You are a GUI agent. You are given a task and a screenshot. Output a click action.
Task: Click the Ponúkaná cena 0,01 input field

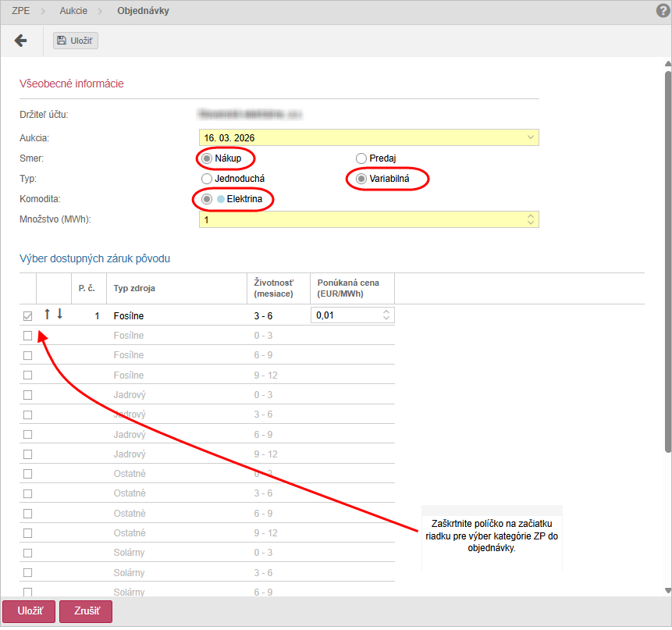(345, 315)
